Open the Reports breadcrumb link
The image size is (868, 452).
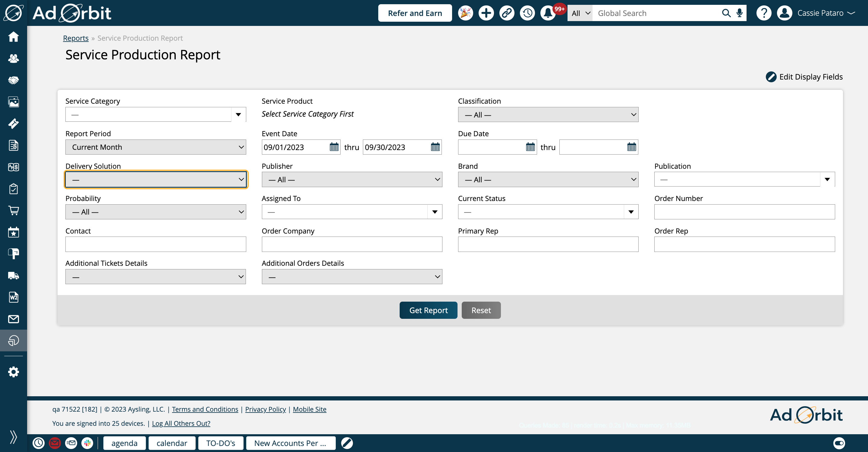75,38
